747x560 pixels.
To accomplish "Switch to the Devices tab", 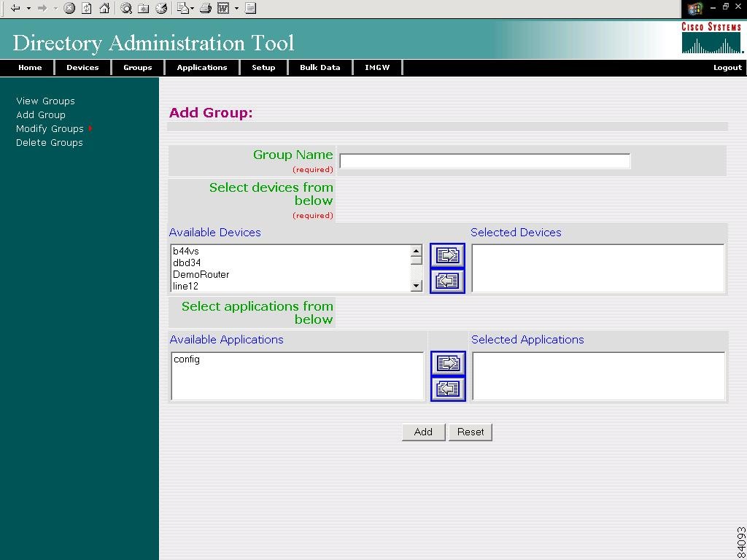I will (82, 67).
